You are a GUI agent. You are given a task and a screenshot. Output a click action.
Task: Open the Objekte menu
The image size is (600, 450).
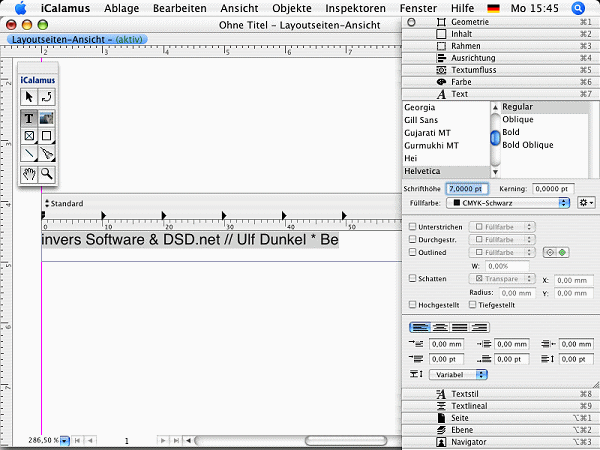pyautogui.click(x=292, y=8)
